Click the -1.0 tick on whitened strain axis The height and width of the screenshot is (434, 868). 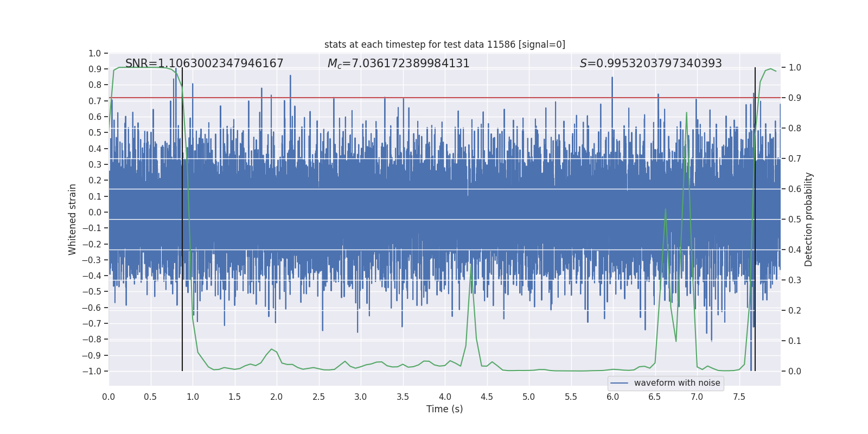[x=92, y=371]
